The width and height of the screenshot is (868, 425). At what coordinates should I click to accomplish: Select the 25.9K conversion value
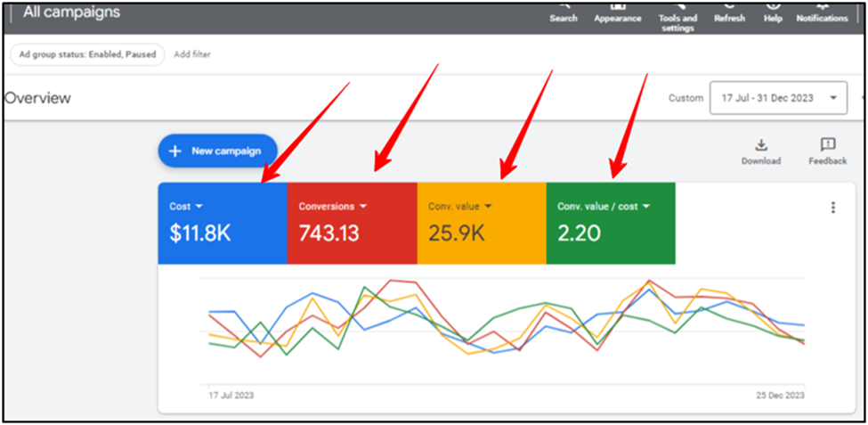(456, 233)
